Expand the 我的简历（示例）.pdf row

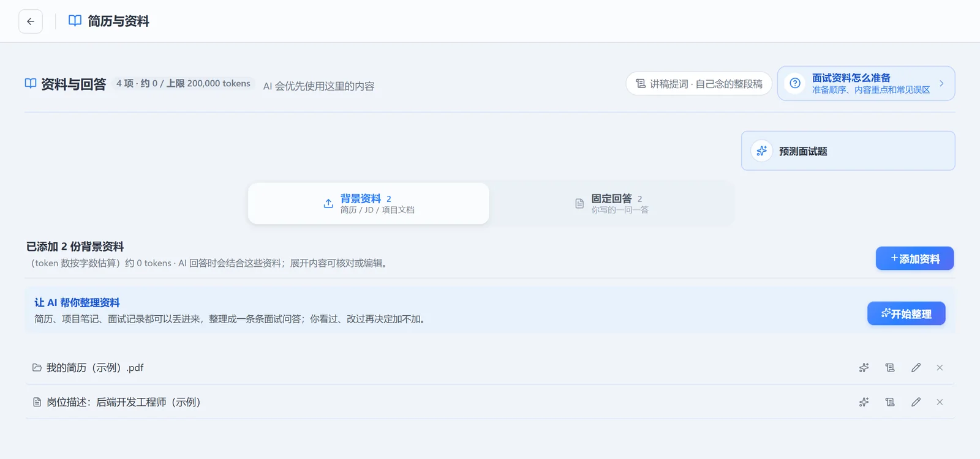click(489, 368)
